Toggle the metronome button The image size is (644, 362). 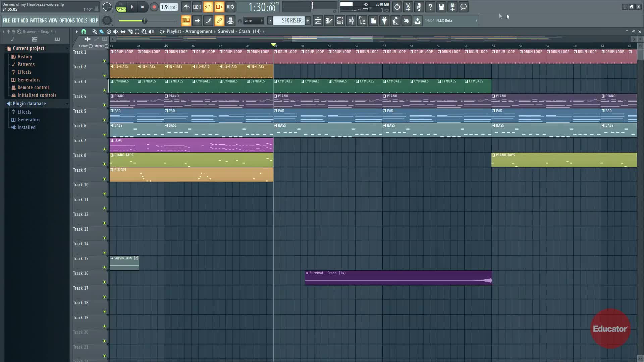(x=186, y=7)
